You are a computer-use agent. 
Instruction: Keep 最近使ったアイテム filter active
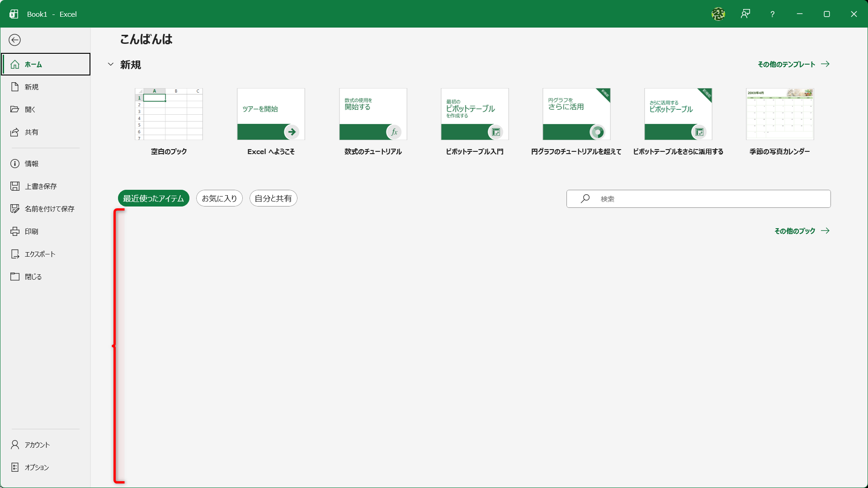153,198
